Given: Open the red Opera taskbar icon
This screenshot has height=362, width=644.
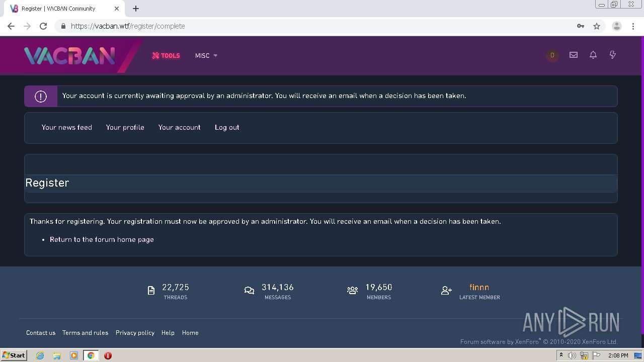Looking at the screenshot, I should (x=108, y=355).
